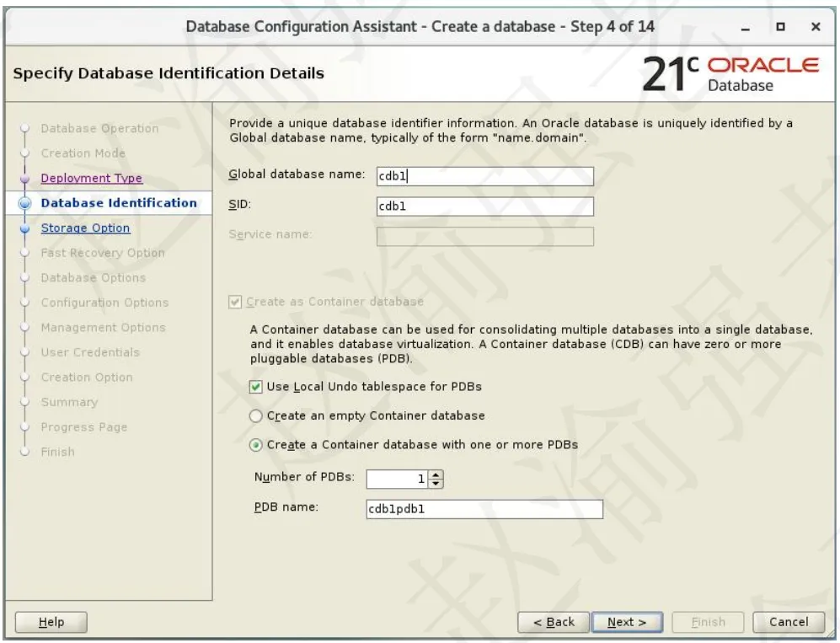Click the Number of PDBs value box
Screen dimensions: 840x643
pyautogui.click(x=397, y=479)
